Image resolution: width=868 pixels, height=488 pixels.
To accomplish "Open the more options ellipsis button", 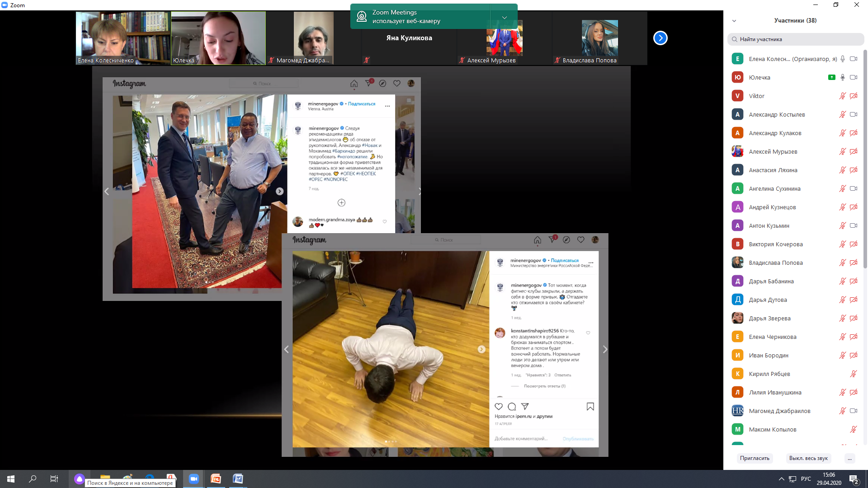I will [850, 458].
